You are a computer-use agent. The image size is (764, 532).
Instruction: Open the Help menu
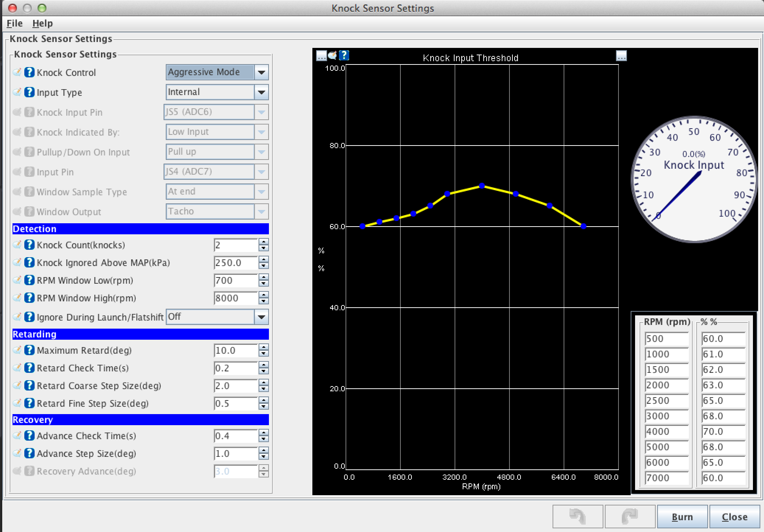(x=42, y=23)
